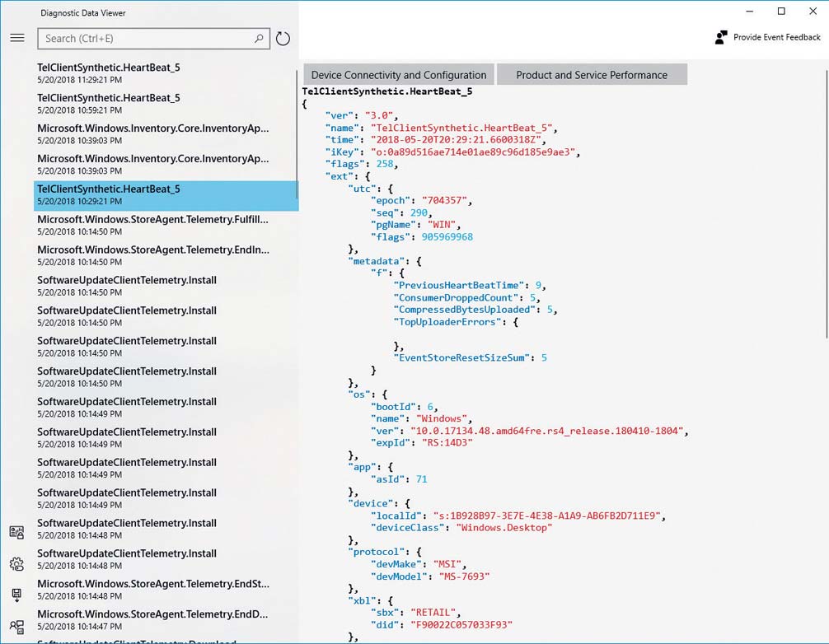Click the epoch value "704357"
The height and width of the screenshot is (644, 829).
(x=444, y=201)
